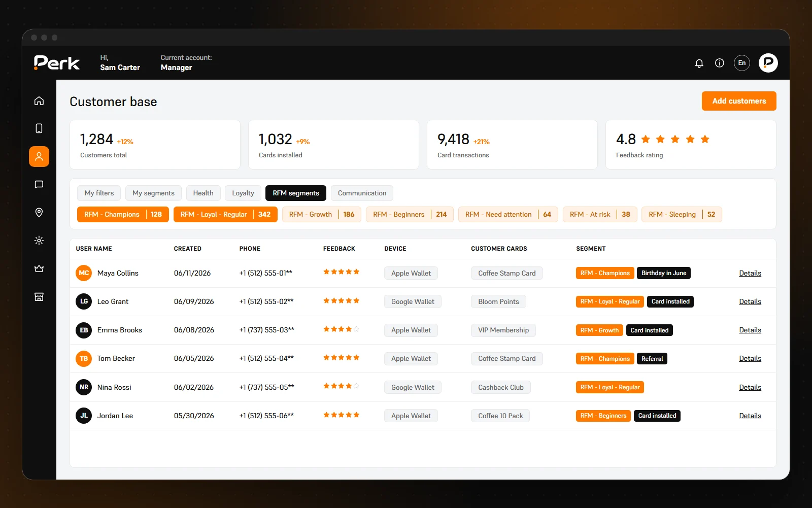Open the location pin icon in sidebar

coord(39,212)
